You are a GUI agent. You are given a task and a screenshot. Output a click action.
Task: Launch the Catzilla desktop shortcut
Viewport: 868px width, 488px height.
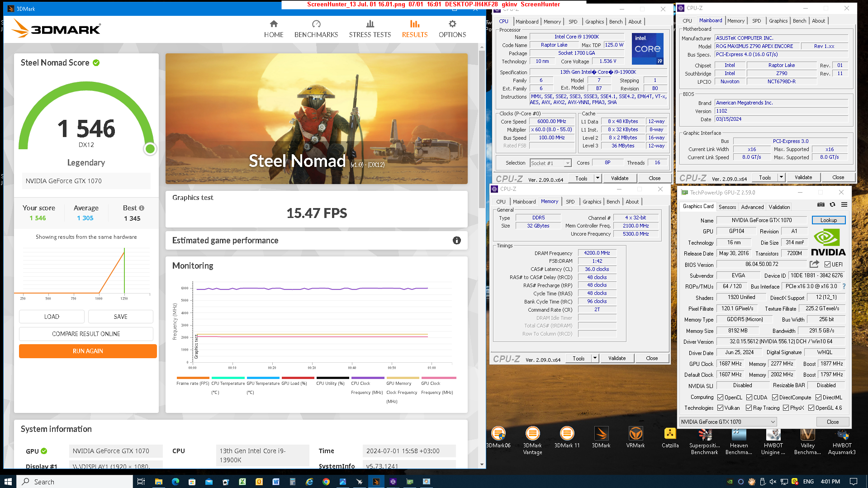[x=670, y=437]
